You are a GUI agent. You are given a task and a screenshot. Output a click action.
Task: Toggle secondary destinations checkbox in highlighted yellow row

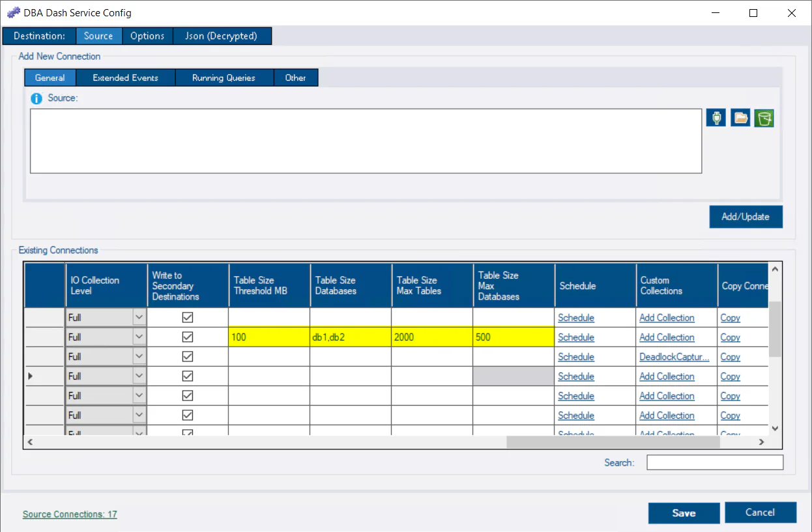coord(188,337)
